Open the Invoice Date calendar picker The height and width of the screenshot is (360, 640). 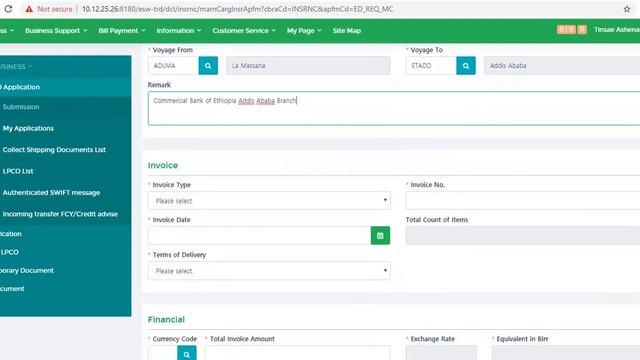point(380,236)
